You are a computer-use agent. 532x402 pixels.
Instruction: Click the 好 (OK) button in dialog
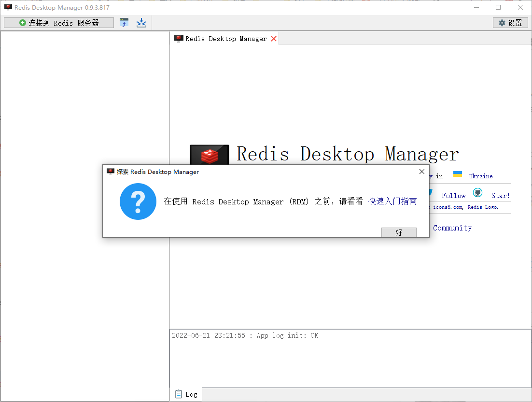tap(399, 232)
